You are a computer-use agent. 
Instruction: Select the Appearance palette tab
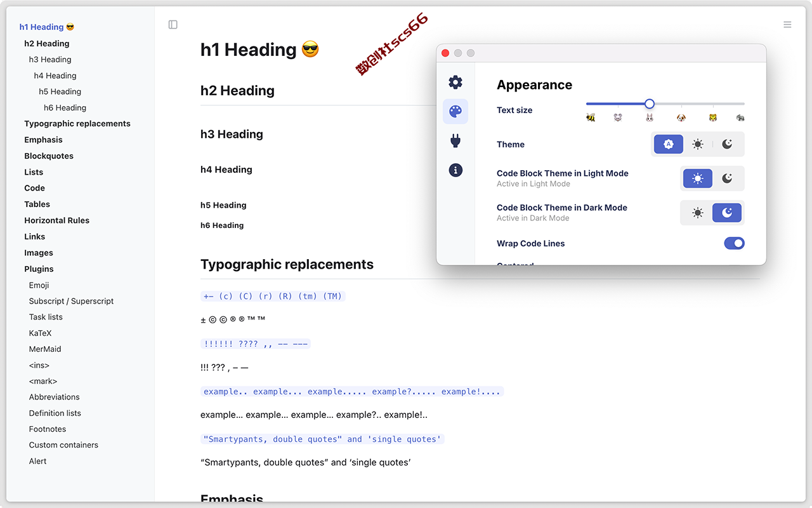[455, 111]
